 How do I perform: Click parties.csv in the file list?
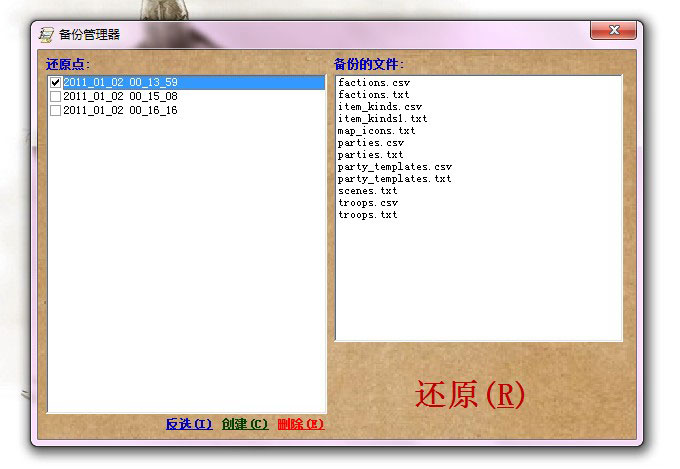(x=370, y=143)
